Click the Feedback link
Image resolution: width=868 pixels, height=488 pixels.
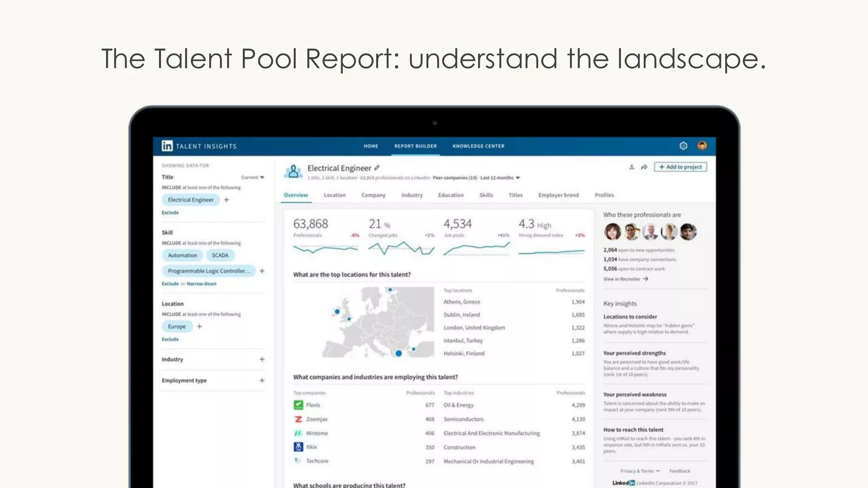click(x=680, y=471)
